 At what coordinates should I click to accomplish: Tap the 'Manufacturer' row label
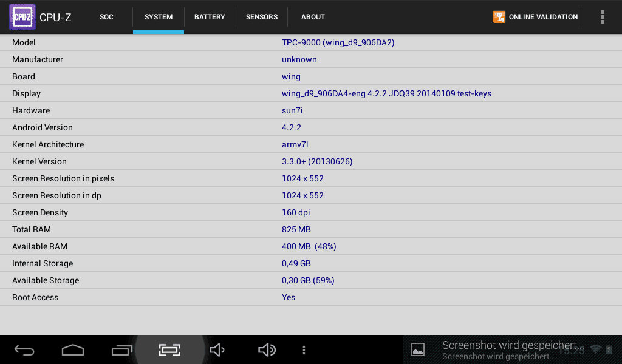click(x=38, y=59)
